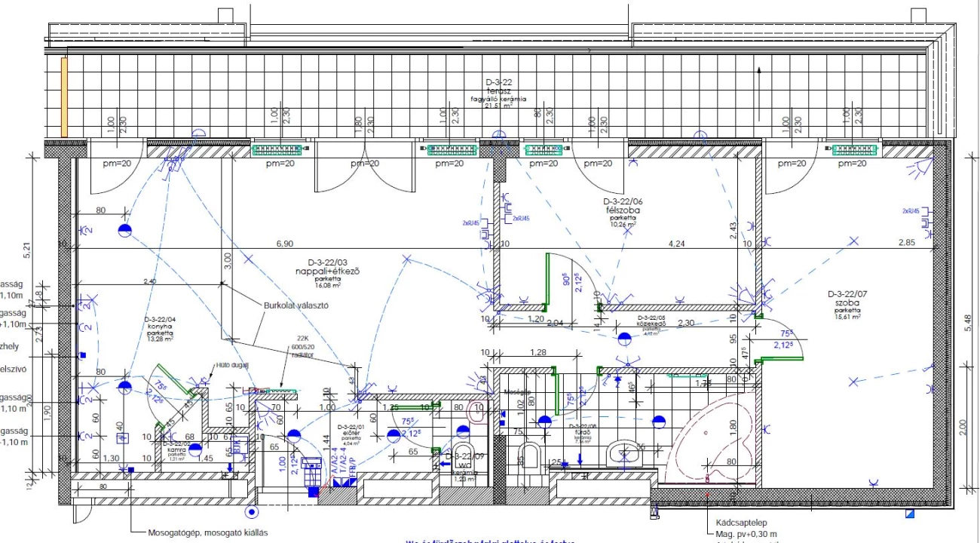This screenshot has height=543, width=980.
Task: Select the corner bathtub symbol
Action: tap(709, 438)
